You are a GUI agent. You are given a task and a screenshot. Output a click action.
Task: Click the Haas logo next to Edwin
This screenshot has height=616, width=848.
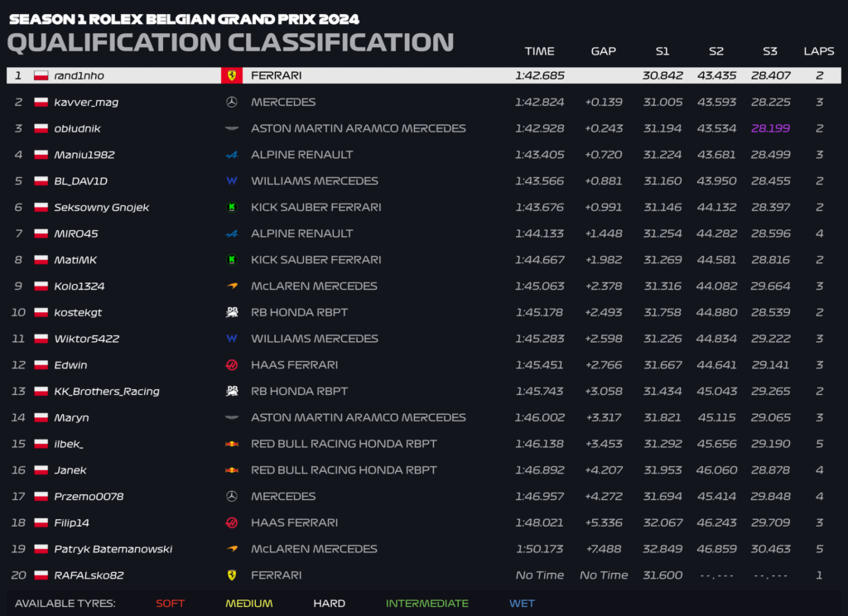232,365
